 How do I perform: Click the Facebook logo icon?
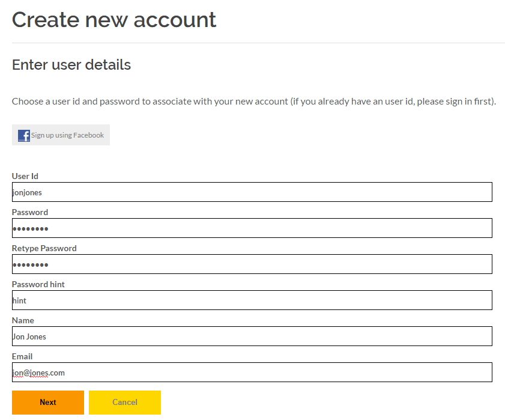coord(24,135)
